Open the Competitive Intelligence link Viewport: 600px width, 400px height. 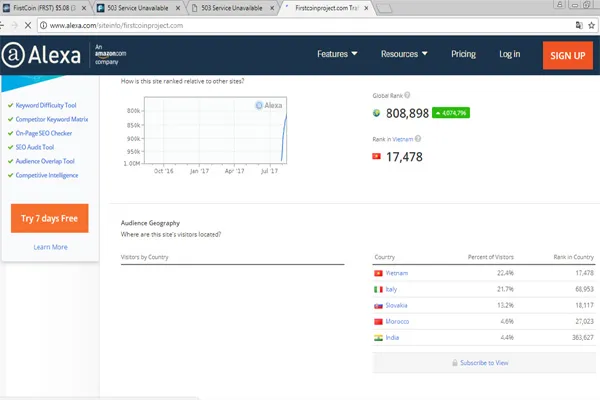47,175
